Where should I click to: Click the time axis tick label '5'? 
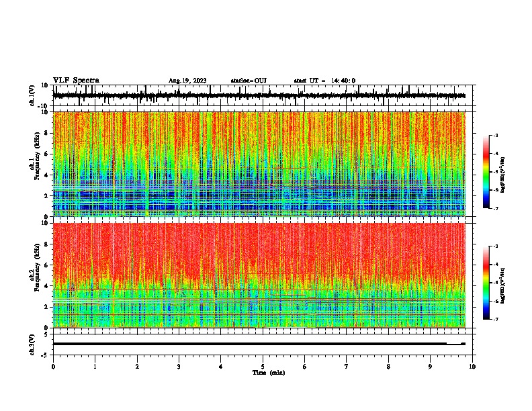pyautogui.click(x=263, y=367)
